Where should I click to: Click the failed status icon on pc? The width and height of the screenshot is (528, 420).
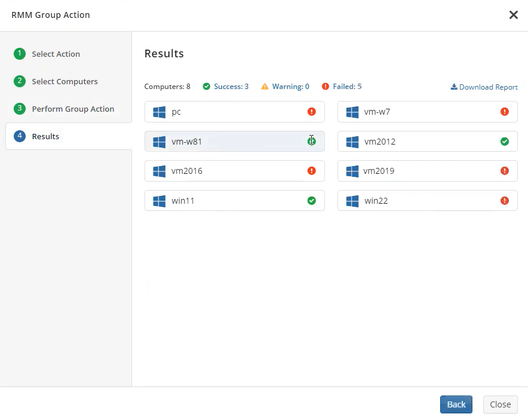click(x=311, y=112)
